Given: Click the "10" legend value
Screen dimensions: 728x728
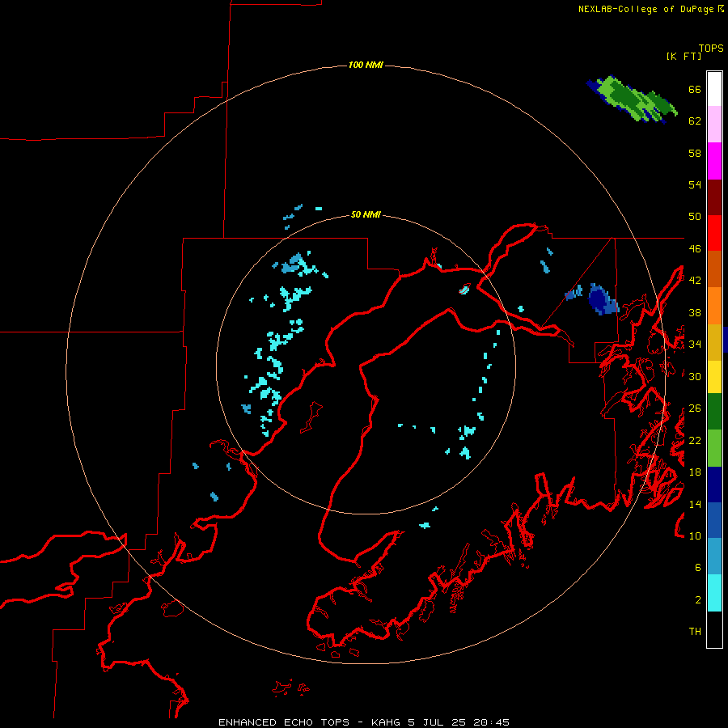Looking at the screenshot, I should [x=695, y=536].
